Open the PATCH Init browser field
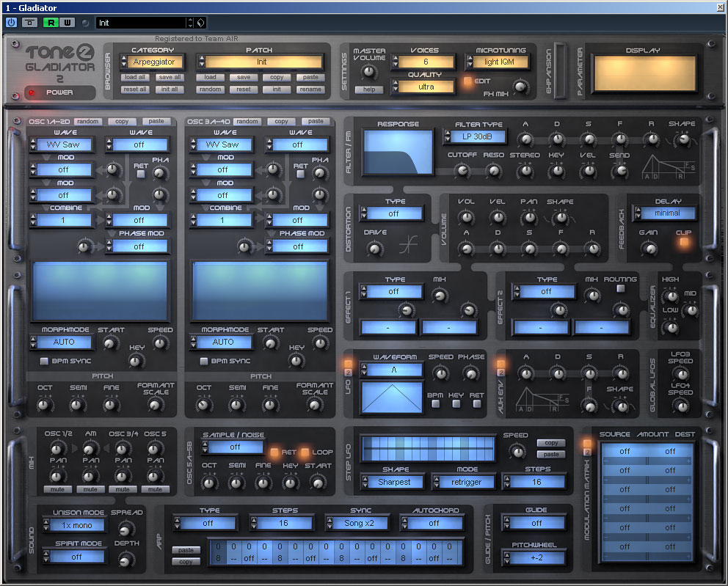Screen dimensions: 728x586 pos(261,62)
